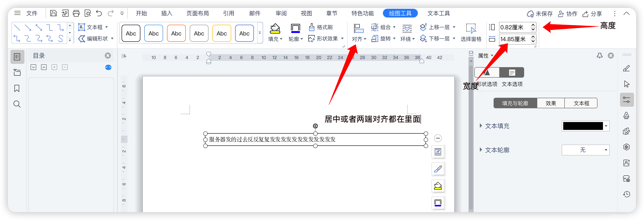Screen dimensions: 644x220
Task: Click the width field 14.85厘米
Action: point(514,39)
